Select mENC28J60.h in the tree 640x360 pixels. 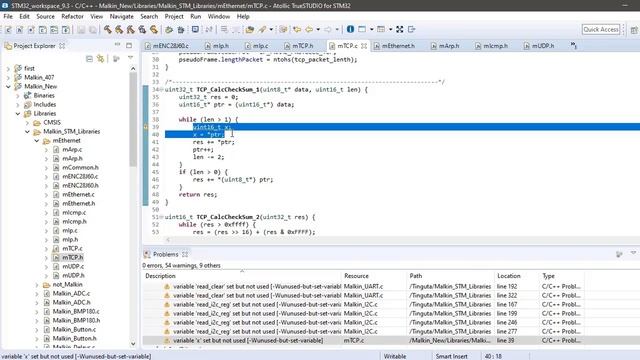[80, 185]
